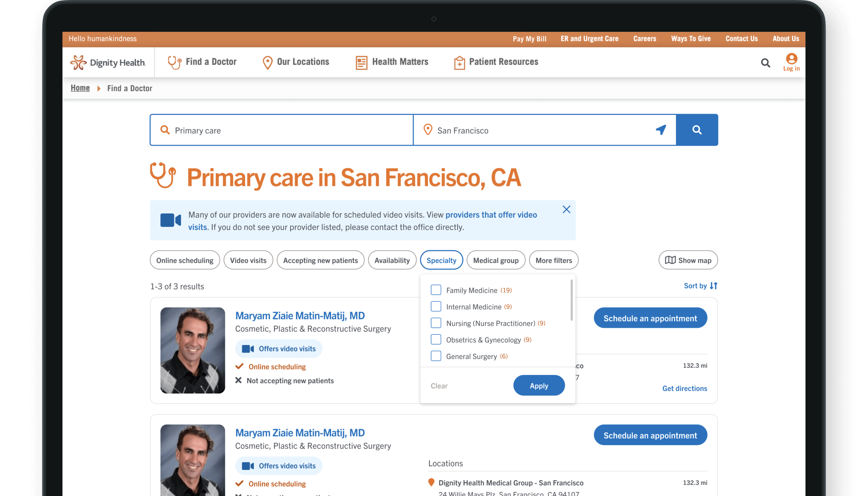Click the 1-3 of 3 results text
868x496 pixels.
(x=177, y=286)
